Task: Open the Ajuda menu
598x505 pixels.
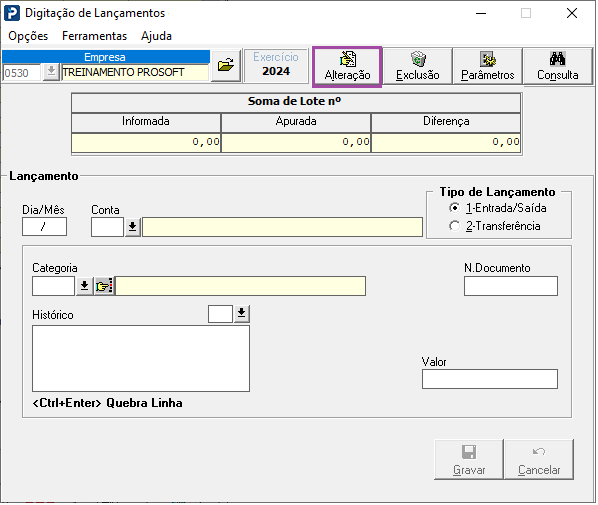Action: click(156, 36)
